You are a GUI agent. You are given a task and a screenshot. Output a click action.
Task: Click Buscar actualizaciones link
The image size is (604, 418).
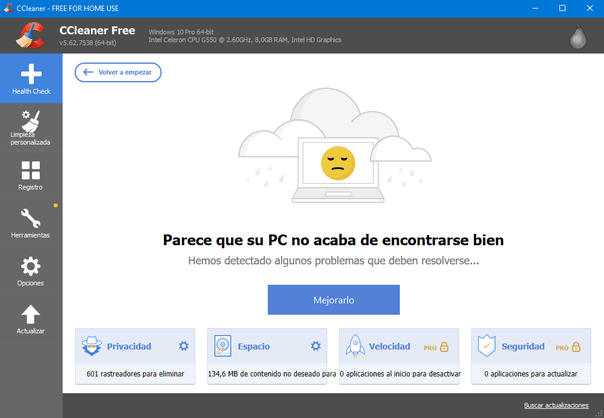pos(556,405)
